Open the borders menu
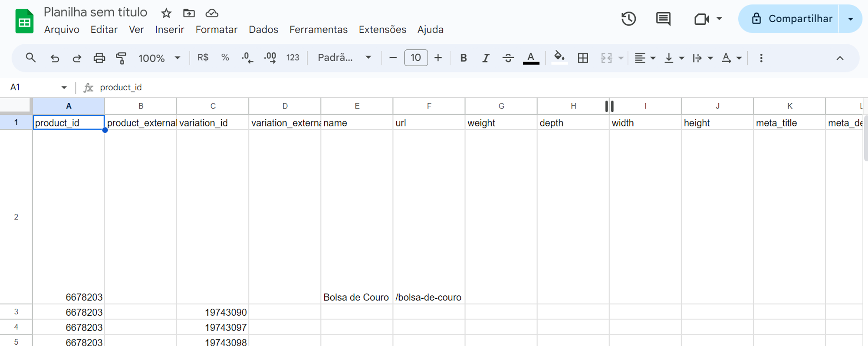The width and height of the screenshot is (868, 346). 583,58
